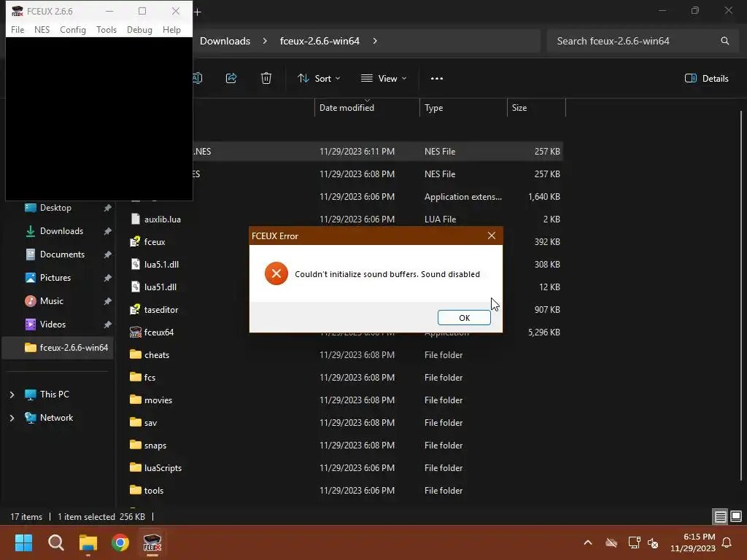
Task: Select the luaScripts folder
Action: [x=163, y=468]
